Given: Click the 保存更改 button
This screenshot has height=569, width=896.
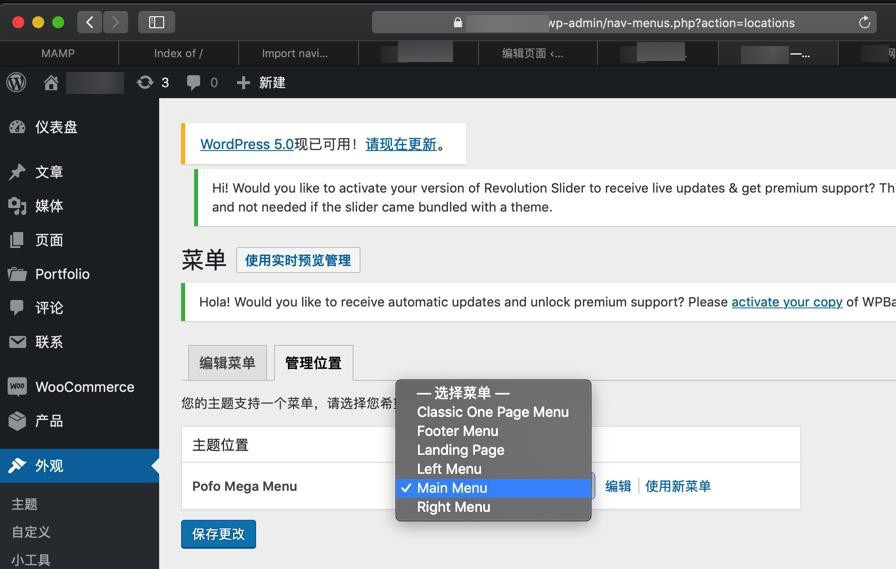Looking at the screenshot, I should coord(218,534).
